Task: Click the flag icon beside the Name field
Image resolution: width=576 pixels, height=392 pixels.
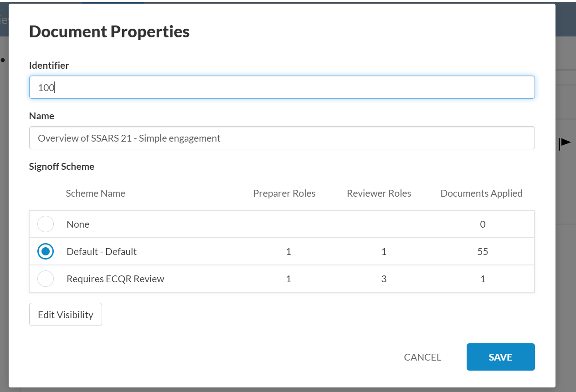Action: tap(564, 143)
